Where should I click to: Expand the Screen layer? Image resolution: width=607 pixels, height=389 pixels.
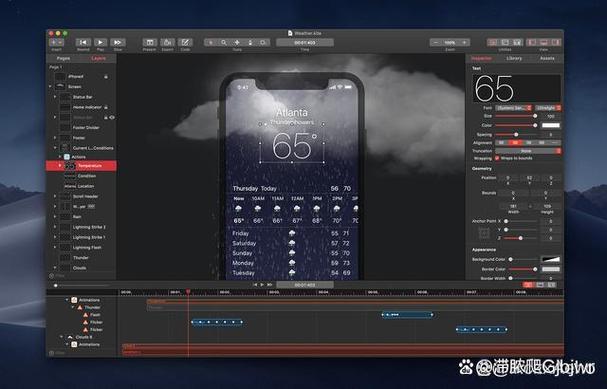(x=50, y=87)
